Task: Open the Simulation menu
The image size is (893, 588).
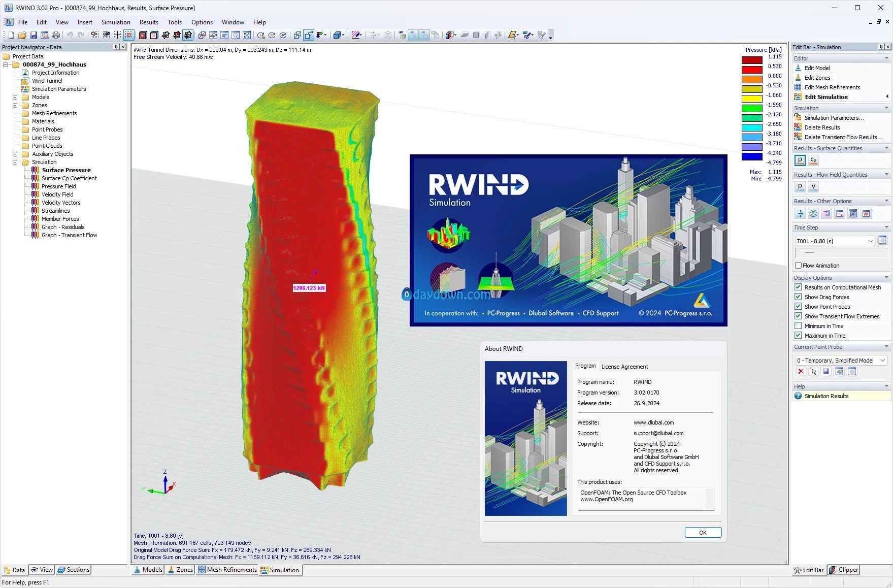Action: (x=116, y=22)
